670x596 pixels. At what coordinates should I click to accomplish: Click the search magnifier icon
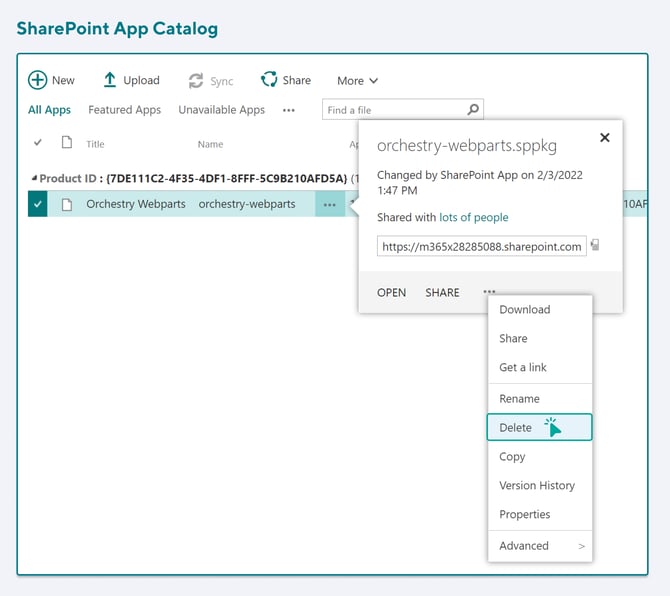(x=473, y=110)
